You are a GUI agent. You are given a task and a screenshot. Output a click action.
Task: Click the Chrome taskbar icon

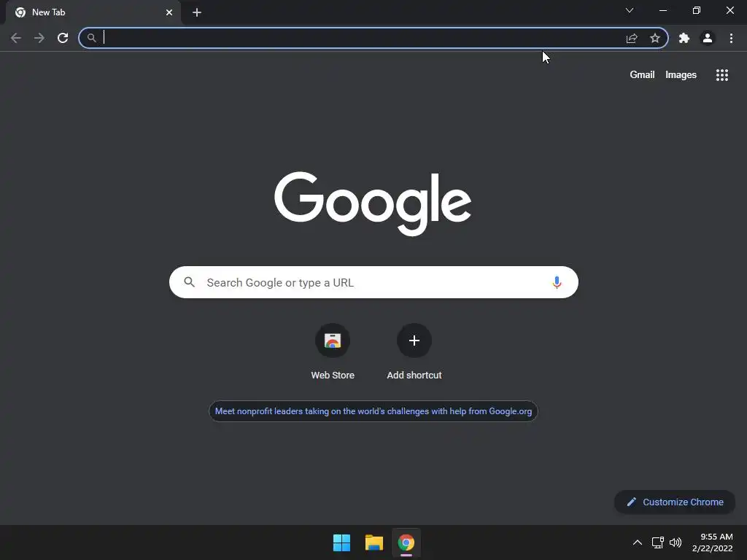point(406,542)
